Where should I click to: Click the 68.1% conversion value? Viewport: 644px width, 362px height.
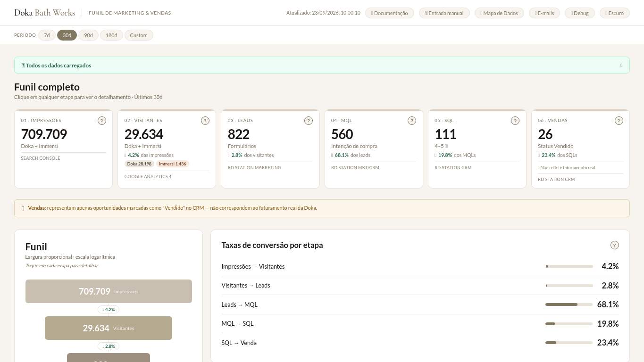[x=608, y=304]
